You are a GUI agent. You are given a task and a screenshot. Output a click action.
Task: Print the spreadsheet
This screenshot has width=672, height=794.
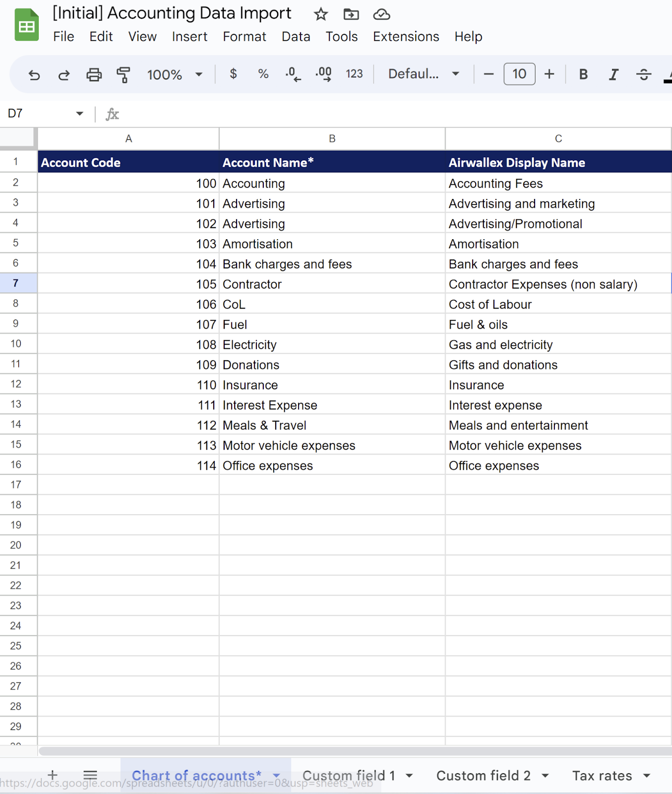point(94,75)
